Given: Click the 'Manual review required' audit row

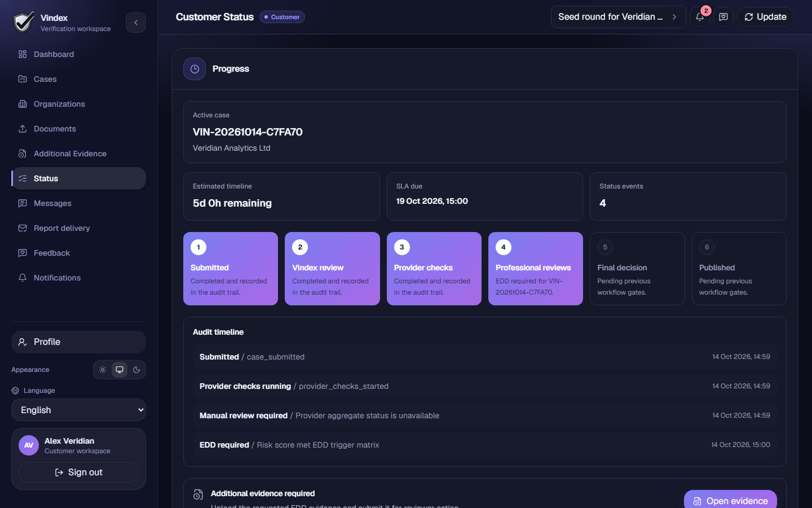Looking at the screenshot, I should click(485, 415).
